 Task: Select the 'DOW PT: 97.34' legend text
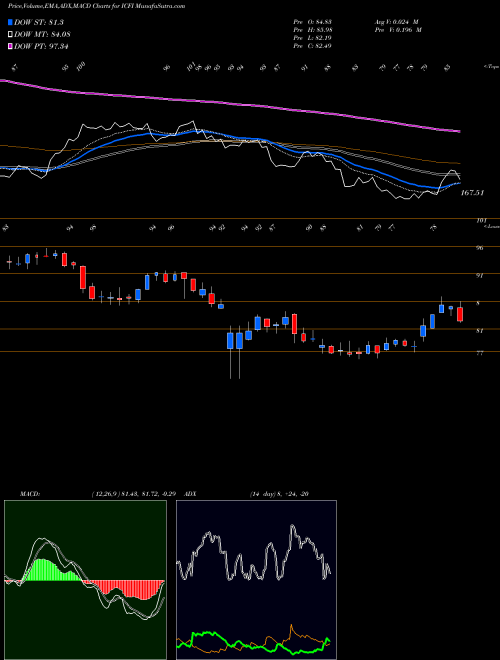pyautogui.click(x=41, y=46)
